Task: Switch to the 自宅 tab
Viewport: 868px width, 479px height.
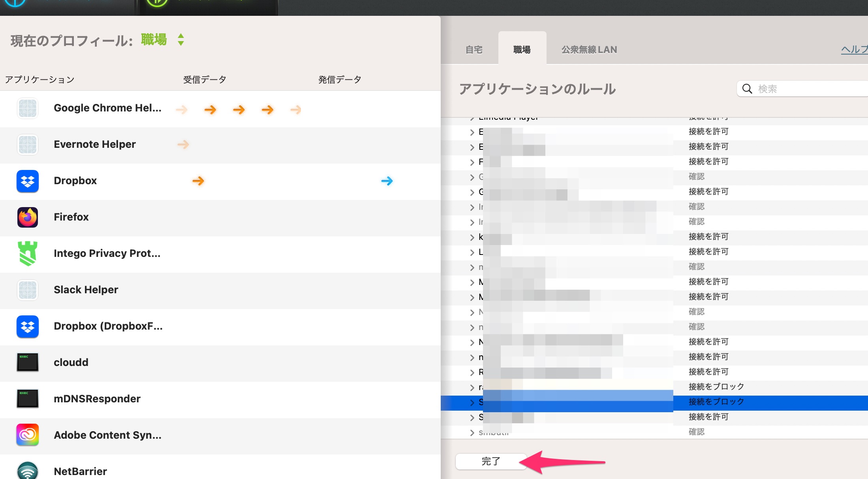Action: pos(474,50)
